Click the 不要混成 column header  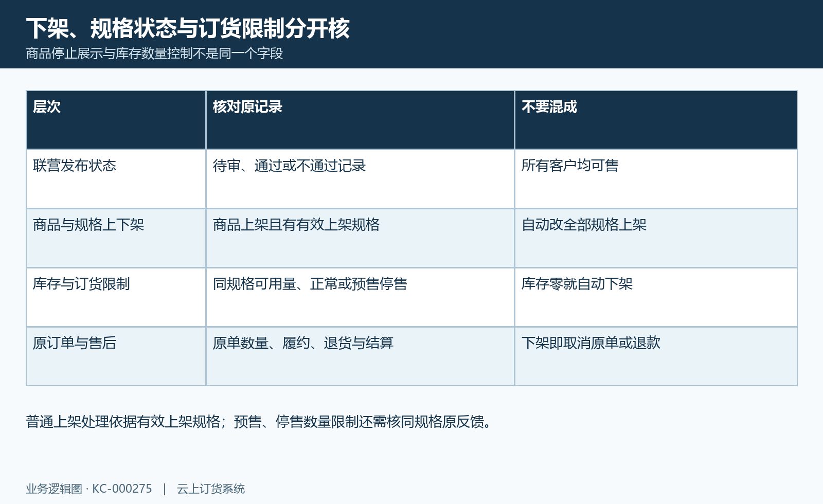click(x=656, y=120)
